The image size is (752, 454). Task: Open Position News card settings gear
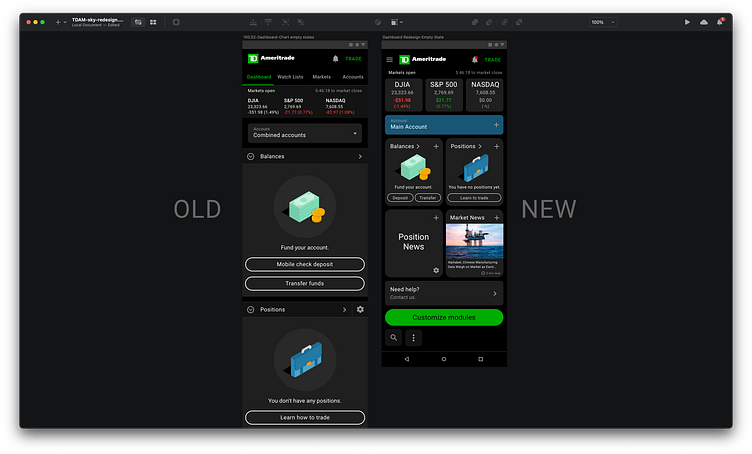click(436, 270)
